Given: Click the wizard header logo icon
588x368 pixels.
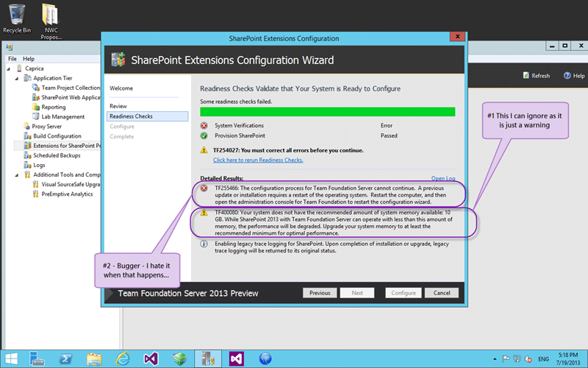Looking at the screenshot, I should click(x=118, y=60).
